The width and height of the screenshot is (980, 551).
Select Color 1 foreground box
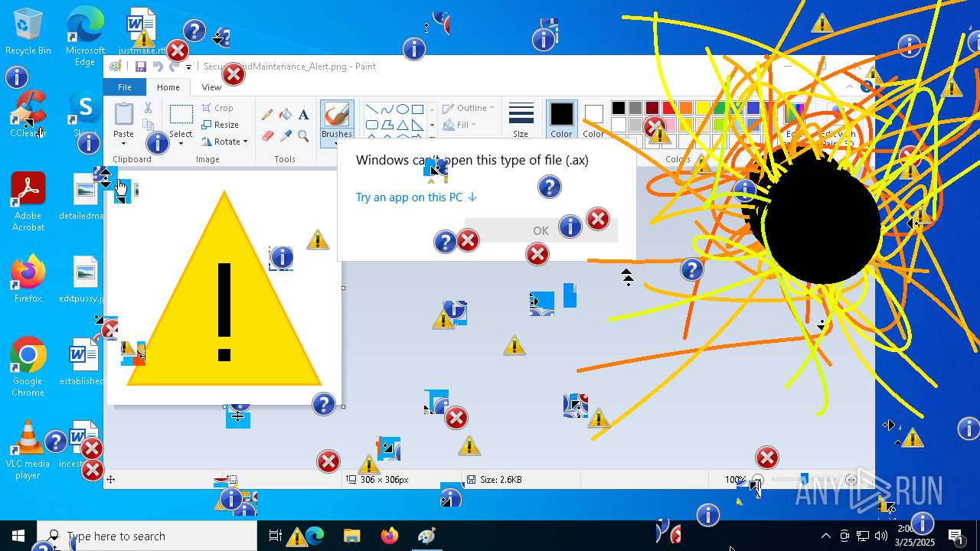561,119
